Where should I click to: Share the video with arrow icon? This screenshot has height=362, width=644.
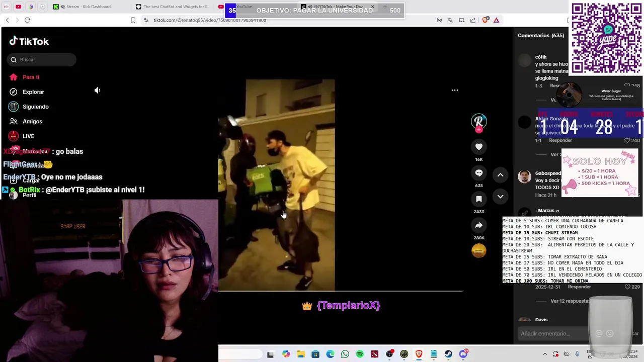pyautogui.click(x=479, y=225)
